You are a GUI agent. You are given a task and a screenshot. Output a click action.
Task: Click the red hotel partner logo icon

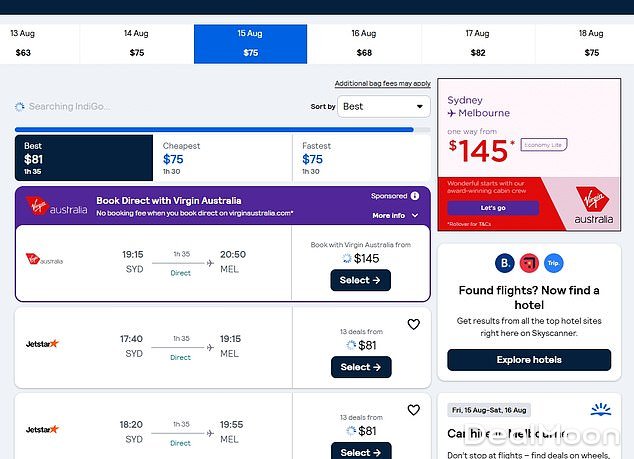tap(529, 264)
